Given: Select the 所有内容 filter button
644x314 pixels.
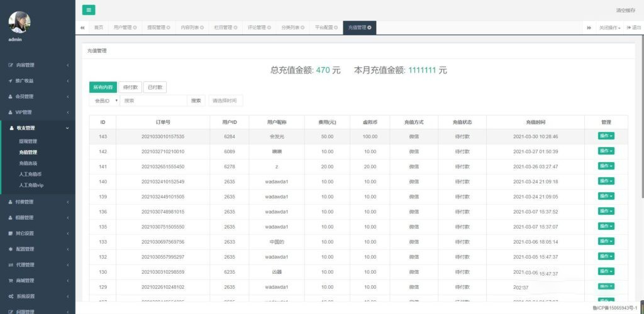Looking at the screenshot, I should [103, 87].
